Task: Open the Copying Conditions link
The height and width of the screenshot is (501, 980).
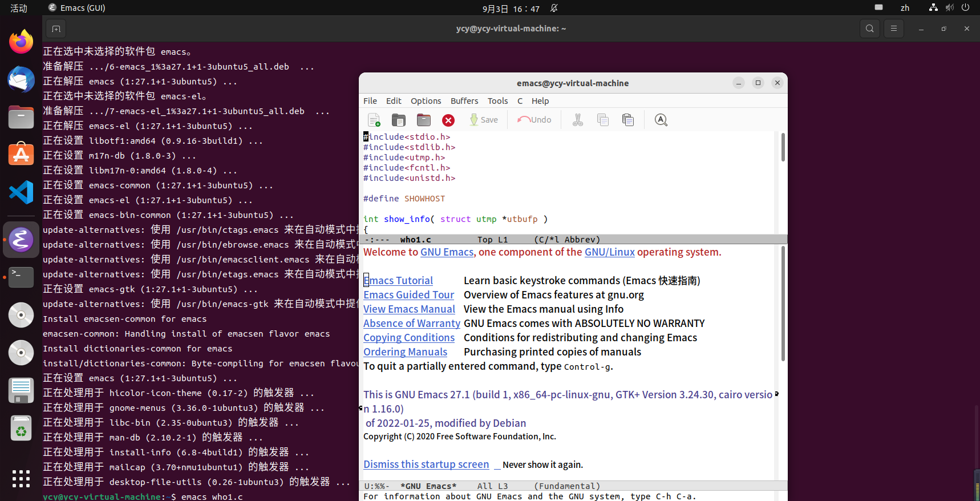Action: click(x=409, y=338)
